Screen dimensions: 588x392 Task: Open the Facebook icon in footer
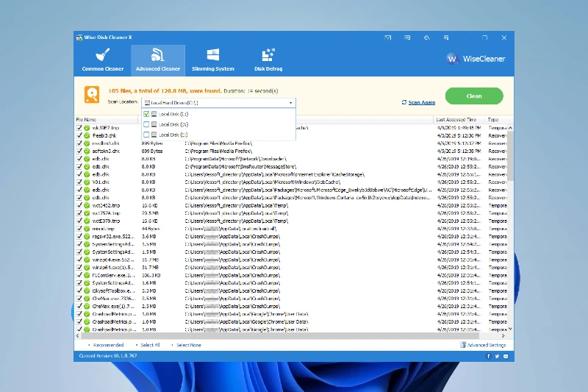(488, 356)
